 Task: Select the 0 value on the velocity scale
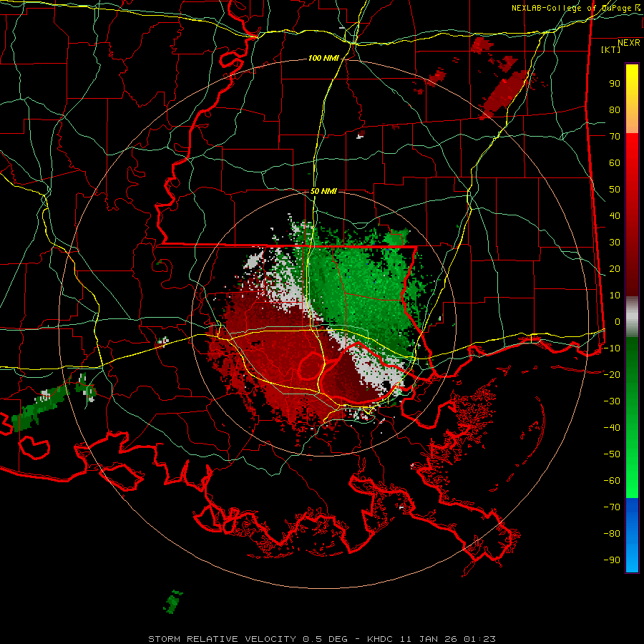(618, 322)
